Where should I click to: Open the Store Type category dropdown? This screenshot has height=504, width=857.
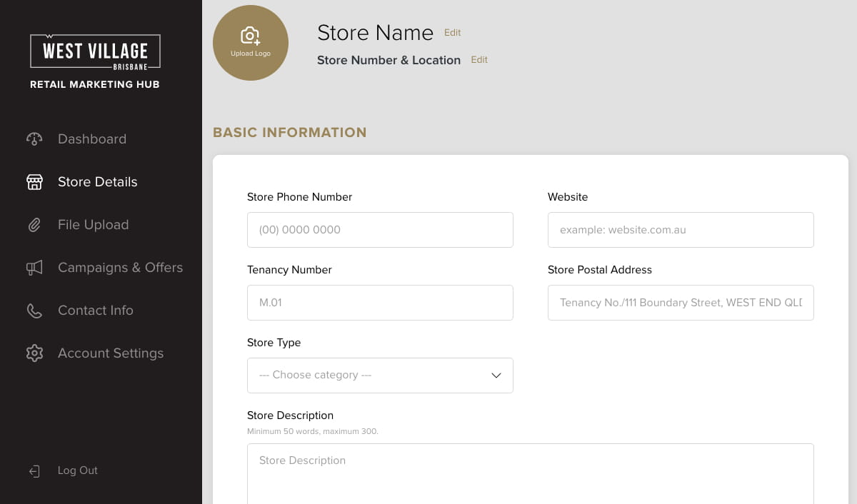click(371, 376)
